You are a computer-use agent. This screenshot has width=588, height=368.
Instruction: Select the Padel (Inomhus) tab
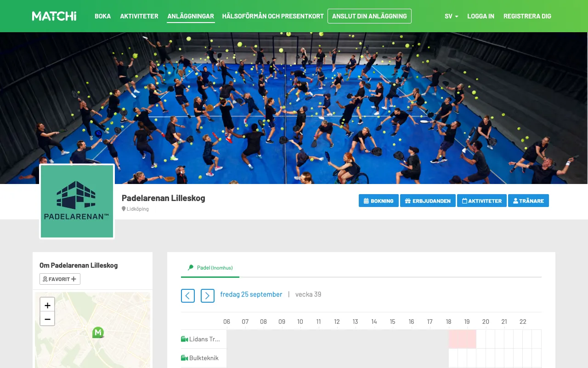[x=210, y=268]
